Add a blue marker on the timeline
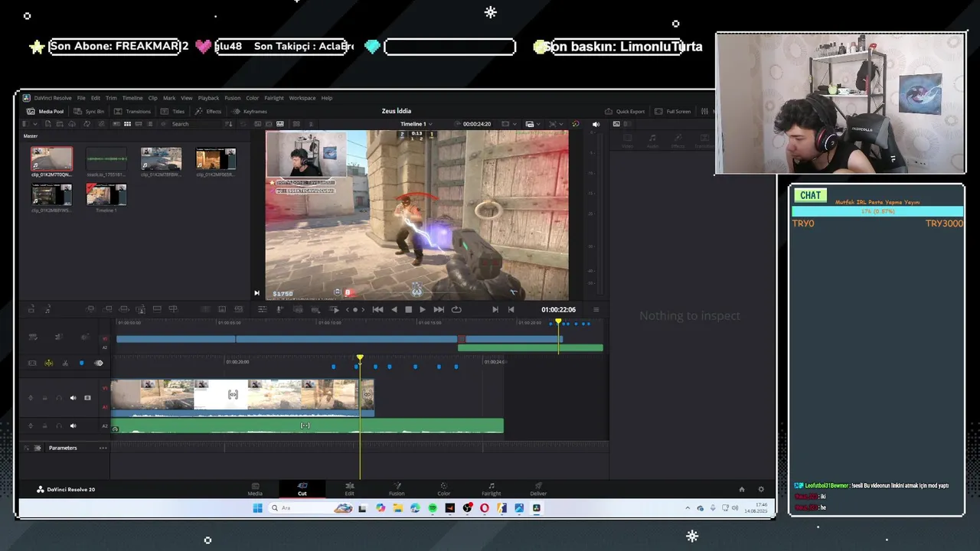 pos(82,363)
